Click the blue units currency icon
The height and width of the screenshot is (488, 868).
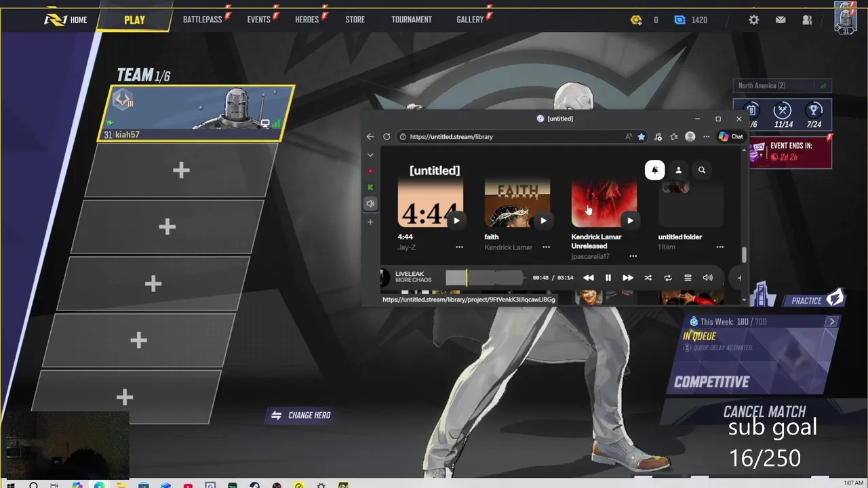679,20
